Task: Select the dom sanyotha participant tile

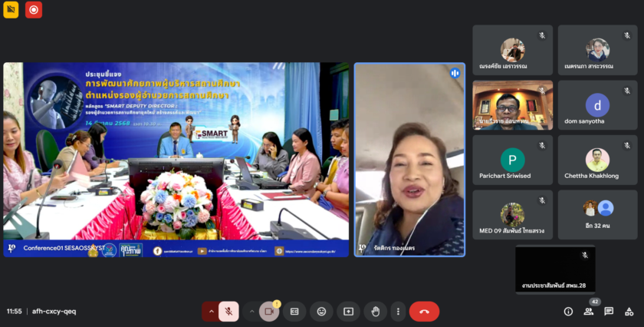Action: [x=597, y=105]
